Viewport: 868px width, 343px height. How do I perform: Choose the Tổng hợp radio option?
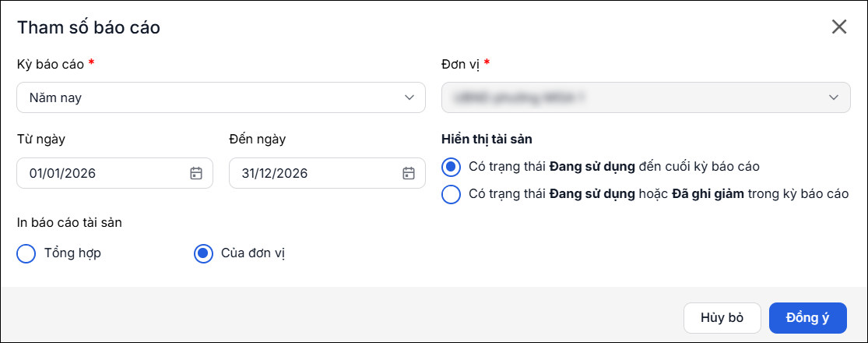click(26, 253)
